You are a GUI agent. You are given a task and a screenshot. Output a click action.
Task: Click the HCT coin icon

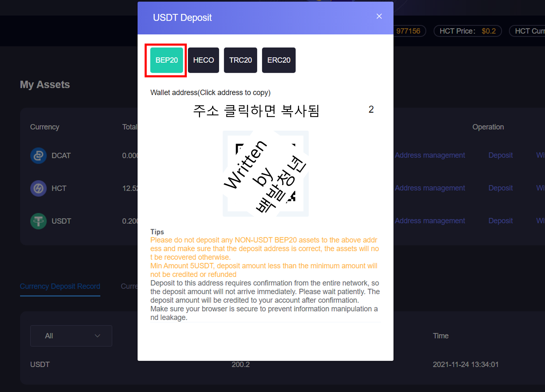click(38, 188)
